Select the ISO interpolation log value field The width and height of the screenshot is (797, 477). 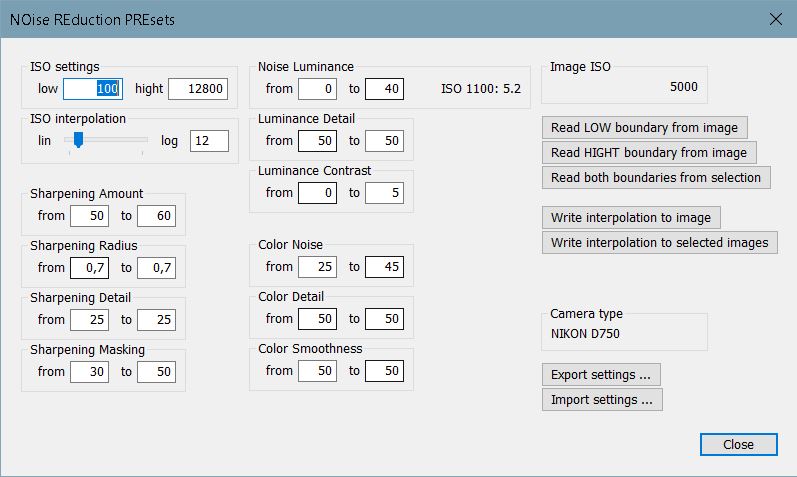coord(209,141)
